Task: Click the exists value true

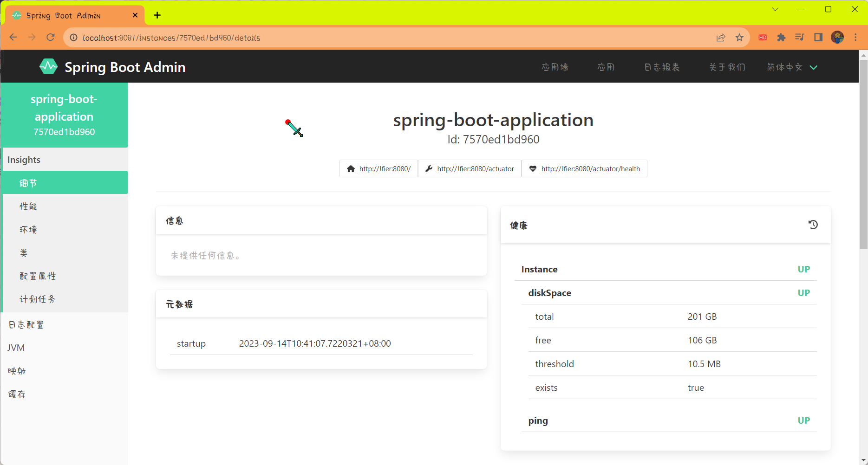Action: click(x=696, y=387)
